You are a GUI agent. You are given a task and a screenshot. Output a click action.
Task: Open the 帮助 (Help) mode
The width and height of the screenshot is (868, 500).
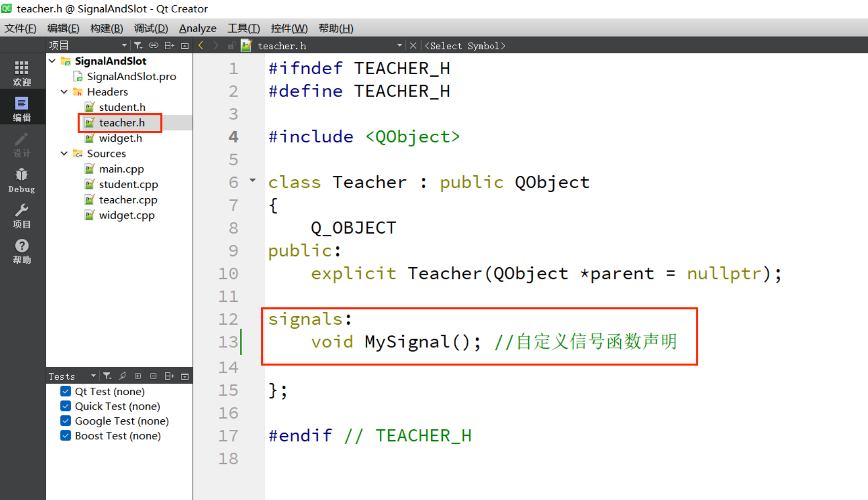coord(22,252)
